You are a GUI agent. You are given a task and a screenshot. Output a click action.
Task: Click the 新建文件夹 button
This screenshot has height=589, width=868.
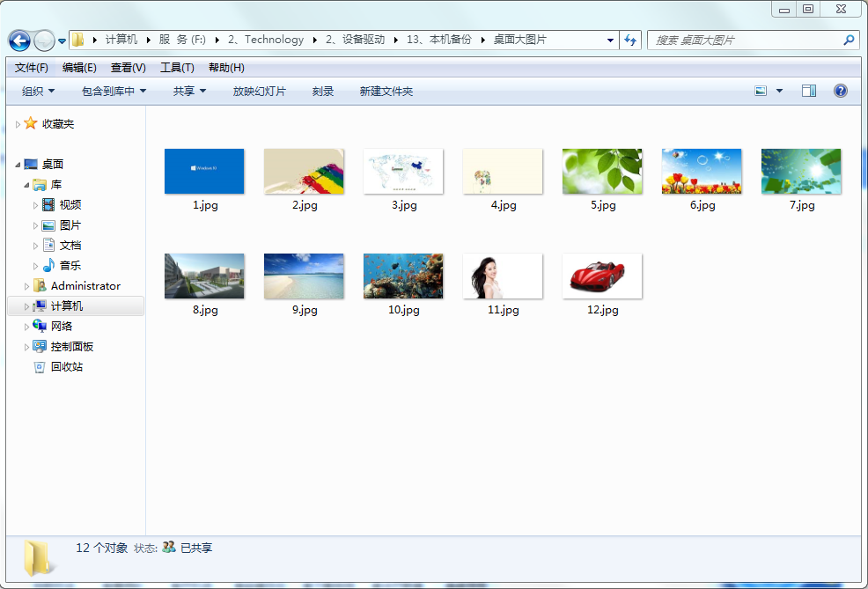pyautogui.click(x=386, y=92)
